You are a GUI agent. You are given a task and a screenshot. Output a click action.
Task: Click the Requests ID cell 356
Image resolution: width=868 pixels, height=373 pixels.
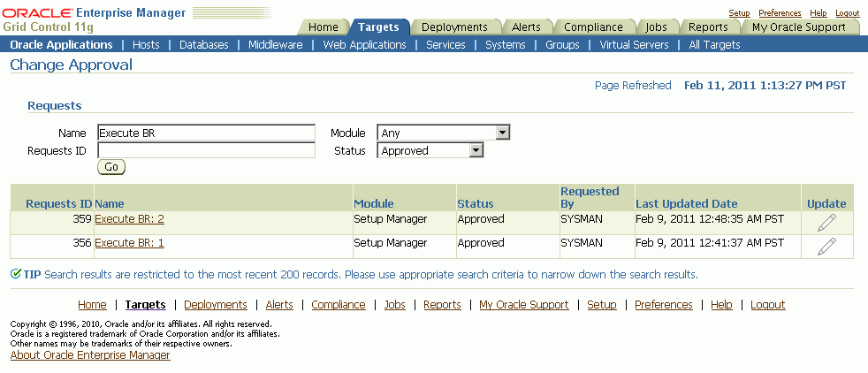click(82, 243)
